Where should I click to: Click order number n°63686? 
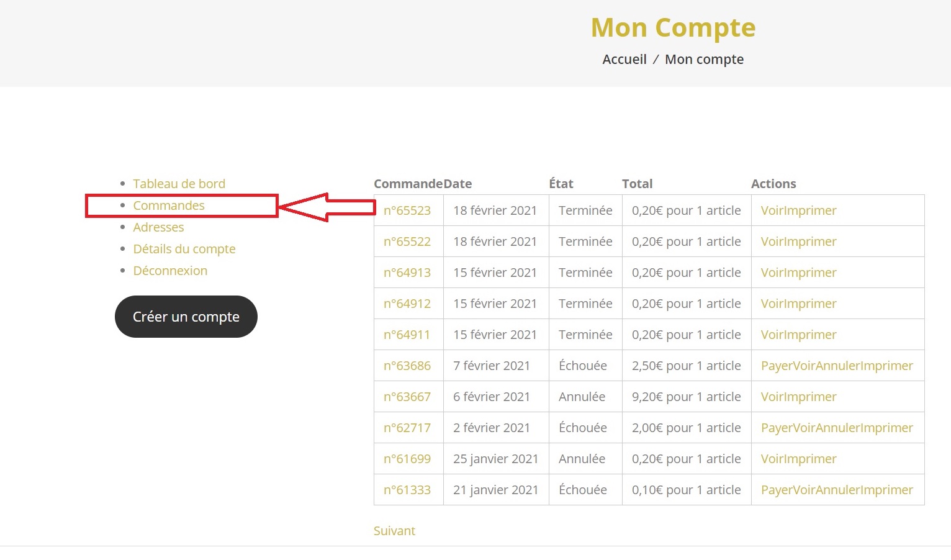(407, 366)
